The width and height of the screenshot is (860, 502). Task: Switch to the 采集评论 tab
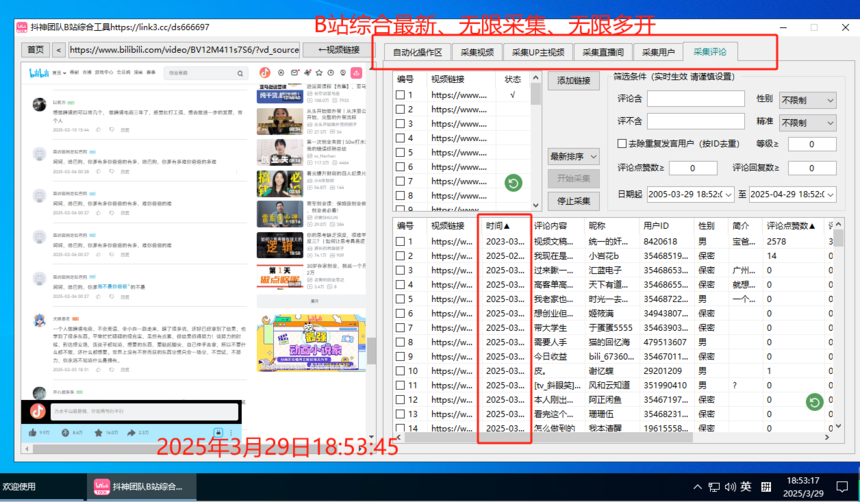tap(710, 52)
